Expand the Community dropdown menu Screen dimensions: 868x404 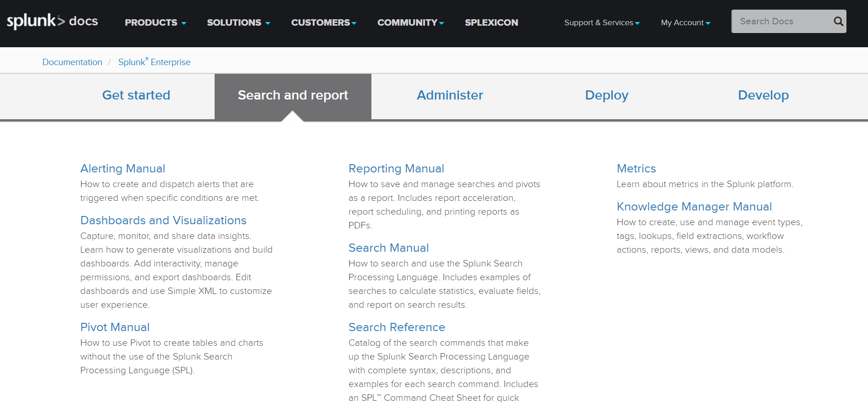pos(410,22)
